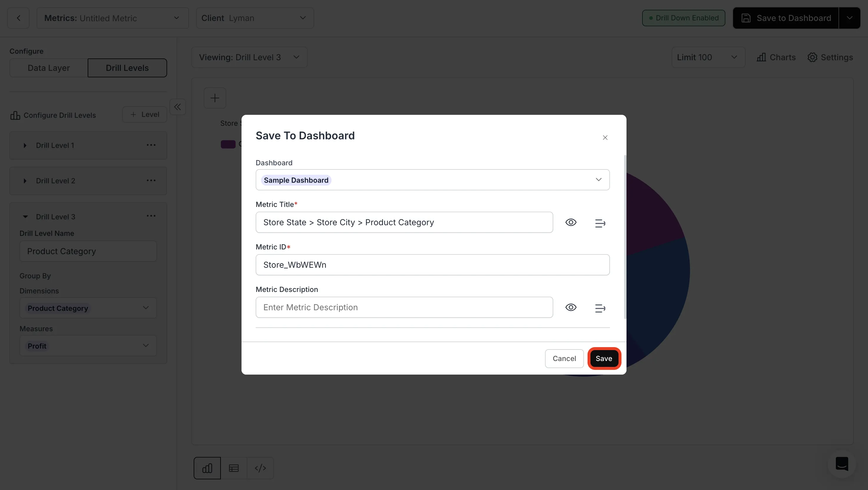This screenshot has height=490, width=868.
Task: Open Save to Dashboard split arrow
Action: [x=849, y=18]
